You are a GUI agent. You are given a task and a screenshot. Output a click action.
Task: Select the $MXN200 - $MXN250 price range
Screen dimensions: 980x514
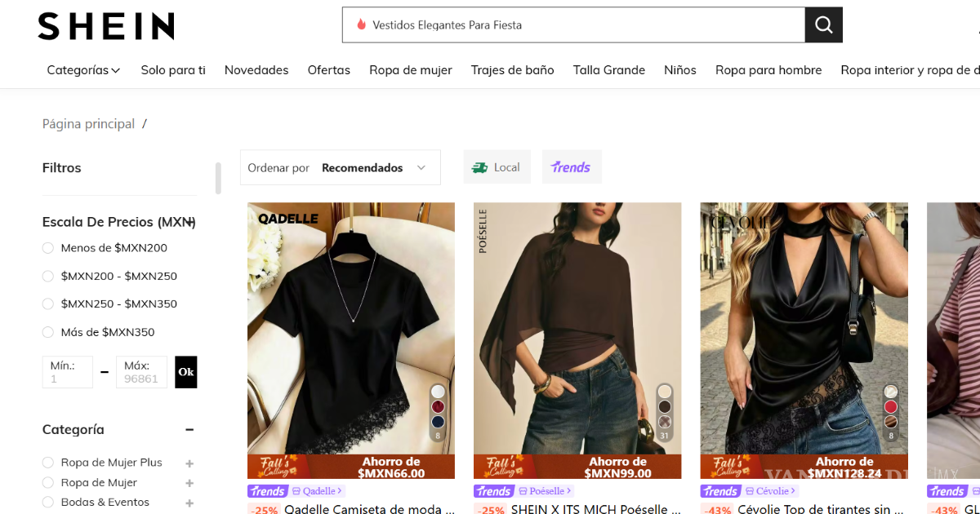(48, 276)
